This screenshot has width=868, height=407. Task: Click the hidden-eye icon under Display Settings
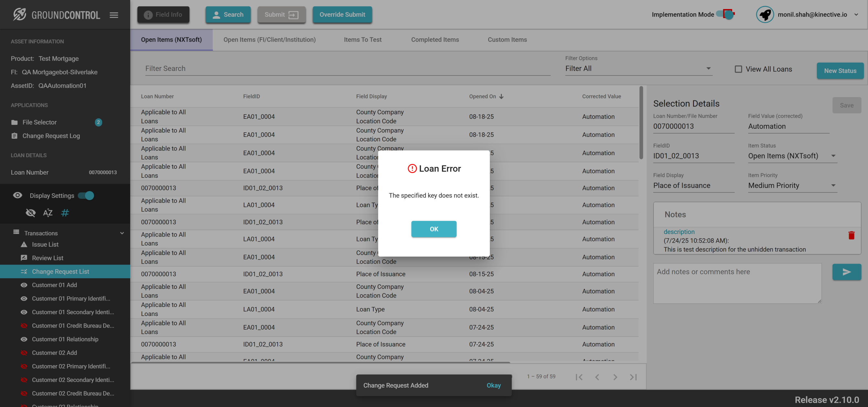pyautogui.click(x=30, y=213)
